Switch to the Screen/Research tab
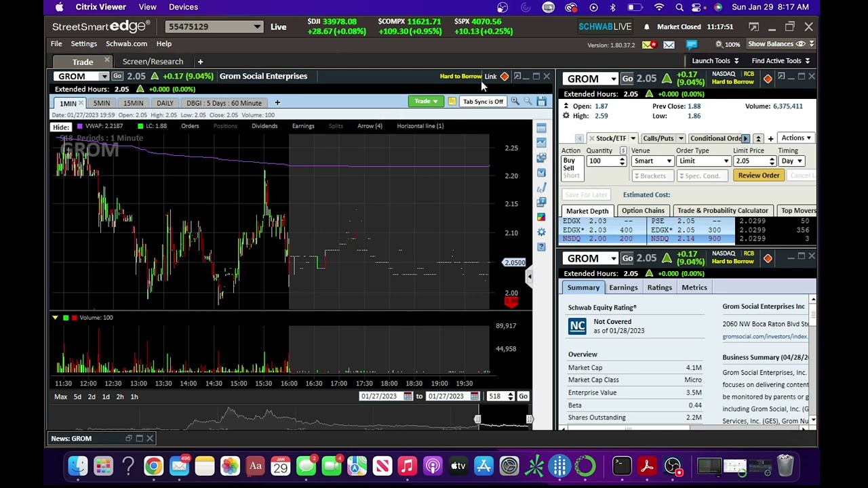 tap(153, 62)
